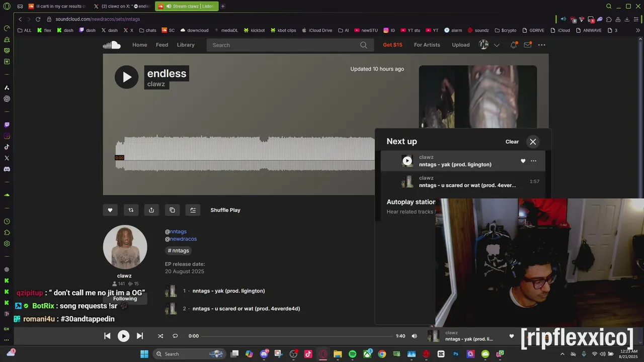Skip to next track in the player bar

[x=140, y=336]
